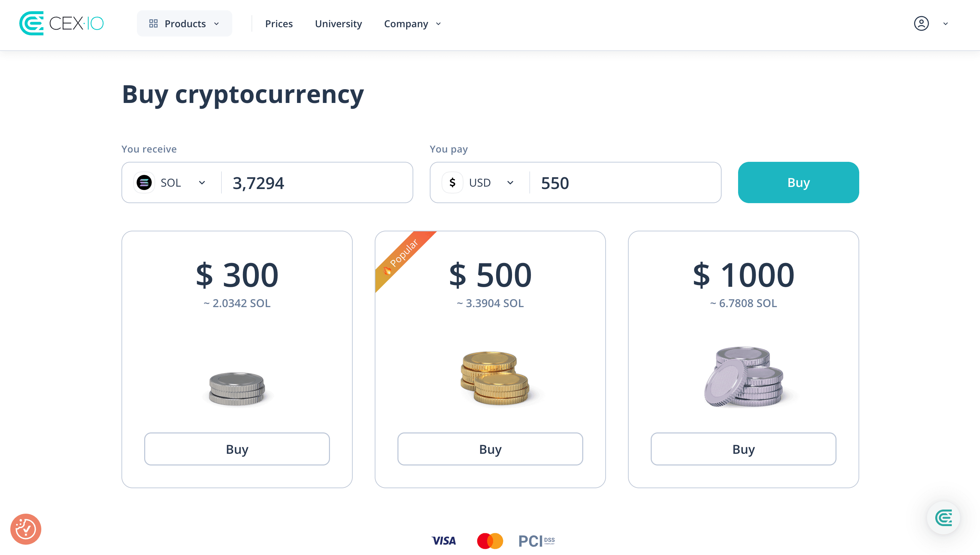Open the University link
Viewport: 980px width, 555px height.
(338, 24)
